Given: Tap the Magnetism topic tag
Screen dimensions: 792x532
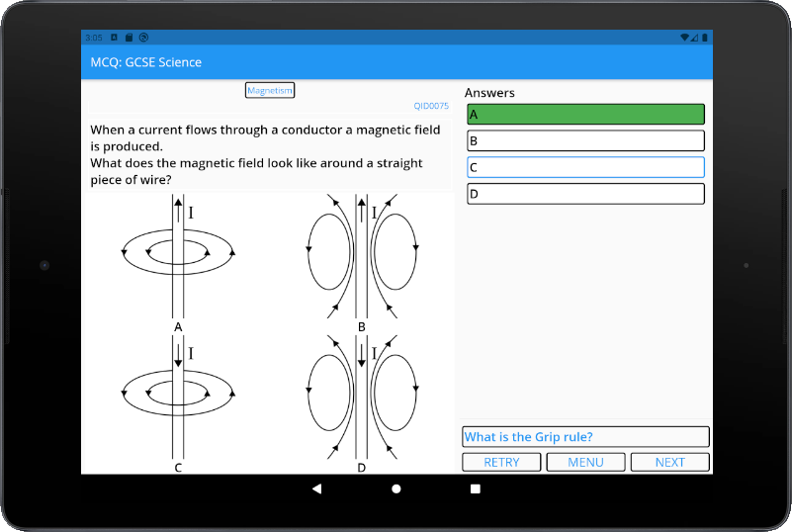Looking at the screenshot, I should (x=270, y=91).
